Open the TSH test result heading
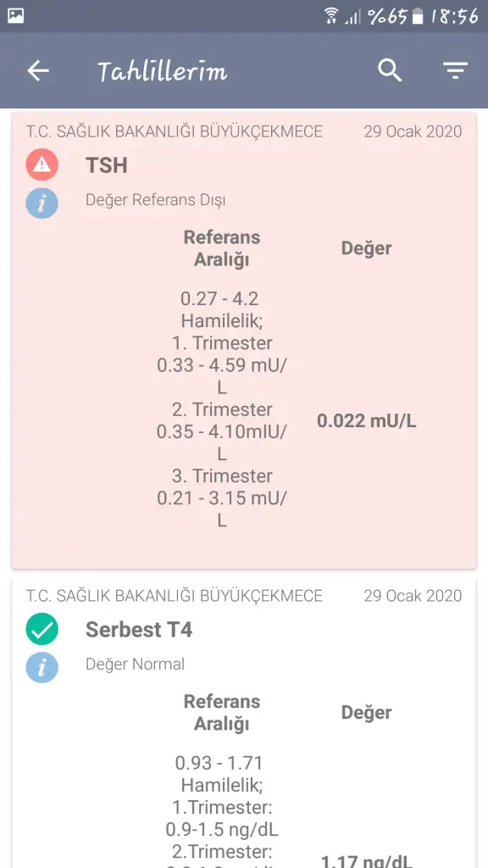This screenshot has height=868, width=488. coord(107,165)
